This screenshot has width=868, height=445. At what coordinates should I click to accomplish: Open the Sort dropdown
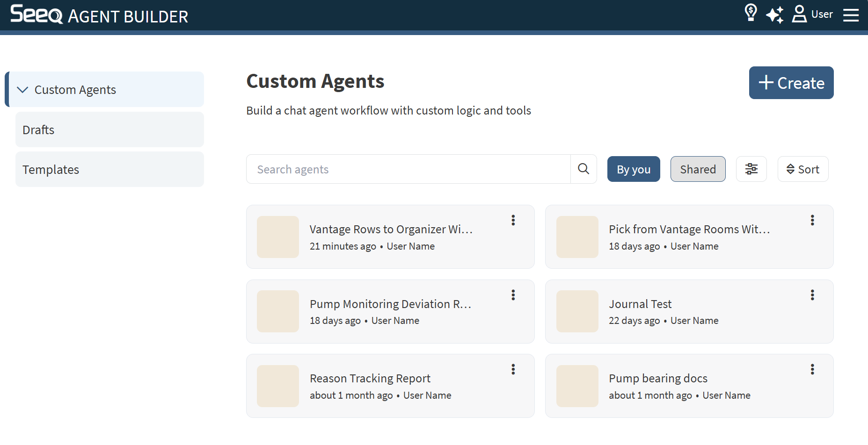(x=802, y=169)
